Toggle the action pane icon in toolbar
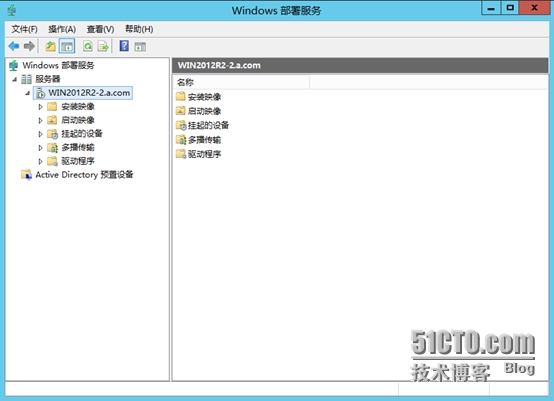This screenshot has height=401, width=554. click(140, 47)
